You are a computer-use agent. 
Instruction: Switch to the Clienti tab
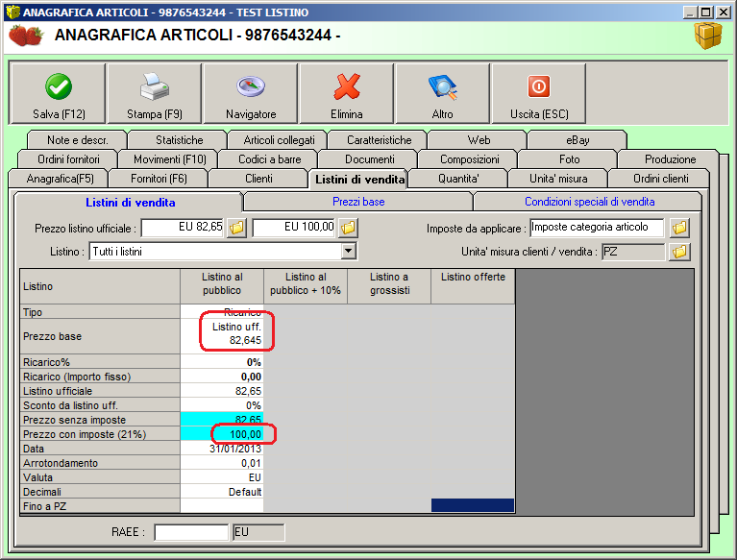point(258,179)
